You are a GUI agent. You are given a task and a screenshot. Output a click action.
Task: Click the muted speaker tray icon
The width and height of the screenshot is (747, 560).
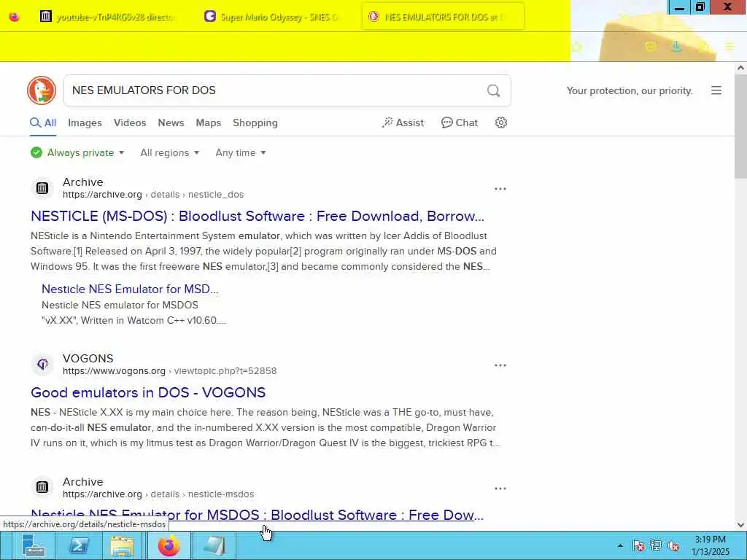coord(673,545)
